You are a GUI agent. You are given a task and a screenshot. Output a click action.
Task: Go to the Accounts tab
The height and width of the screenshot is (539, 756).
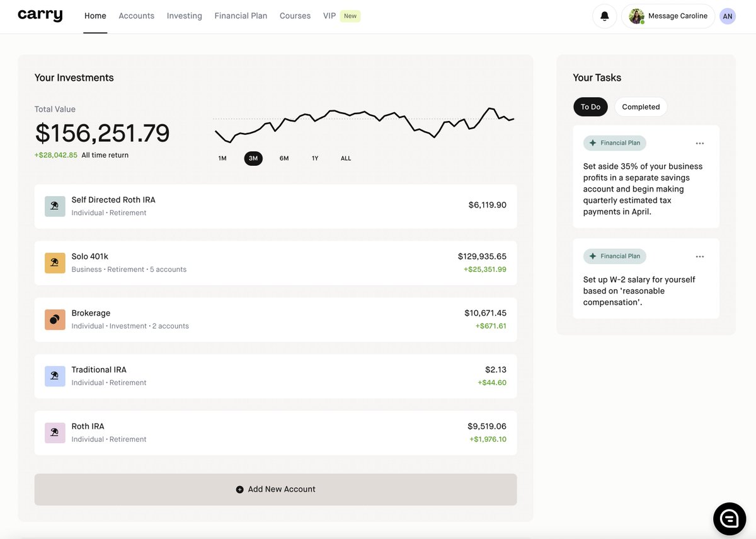(136, 15)
